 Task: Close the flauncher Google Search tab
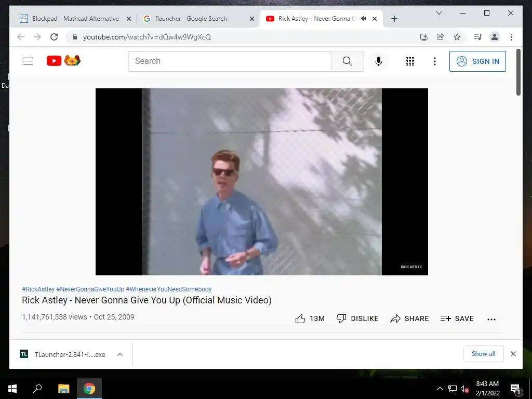click(252, 19)
